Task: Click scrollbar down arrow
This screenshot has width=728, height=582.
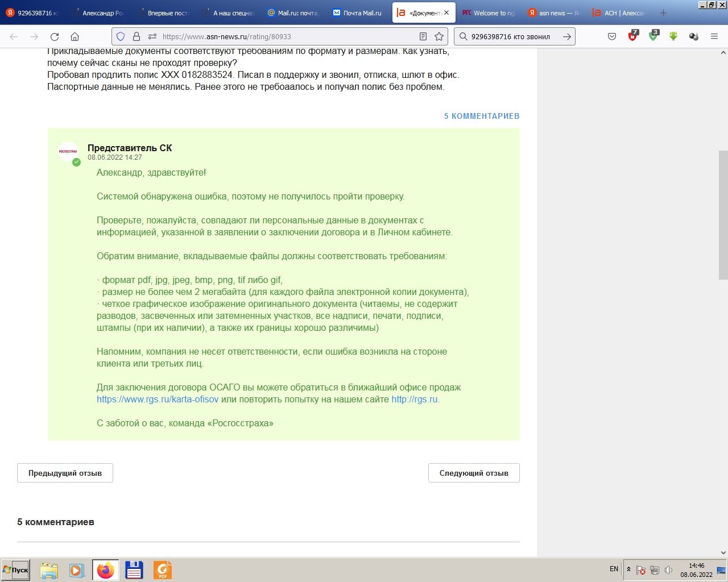Action: (x=723, y=552)
